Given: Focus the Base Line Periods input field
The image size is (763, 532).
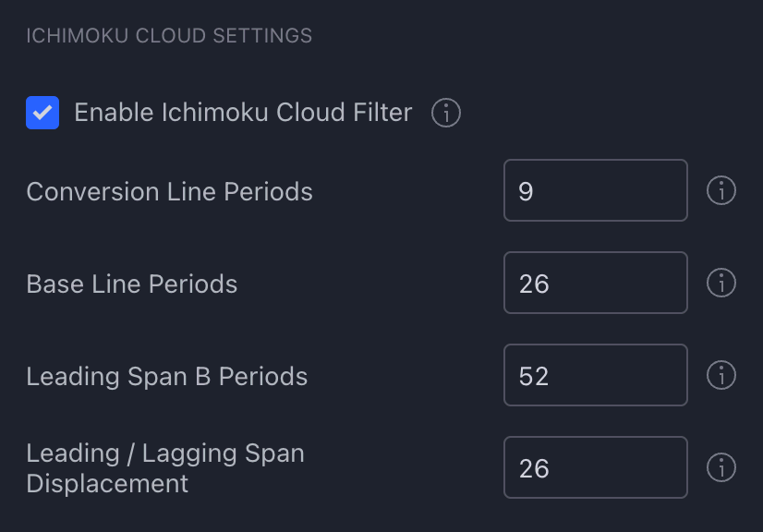Looking at the screenshot, I should [x=596, y=283].
